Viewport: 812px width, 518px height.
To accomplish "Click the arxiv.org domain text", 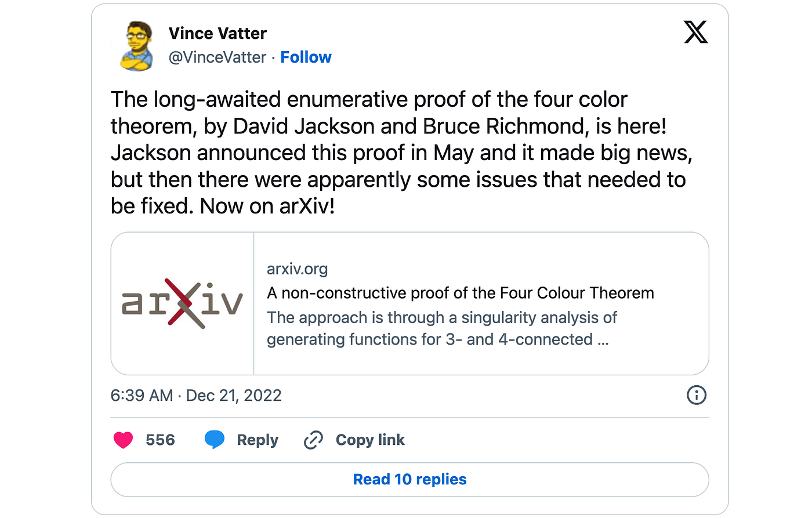I will (297, 269).
